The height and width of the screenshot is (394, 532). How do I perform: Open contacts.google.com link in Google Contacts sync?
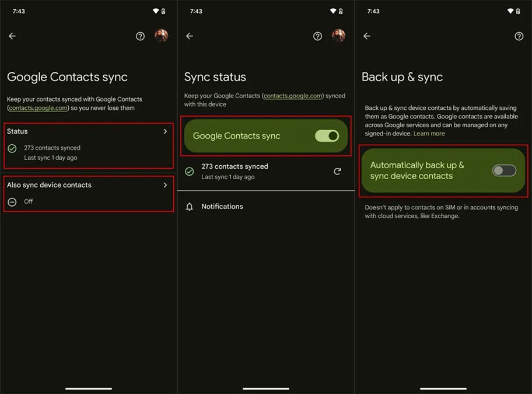pyautogui.click(x=38, y=108)
